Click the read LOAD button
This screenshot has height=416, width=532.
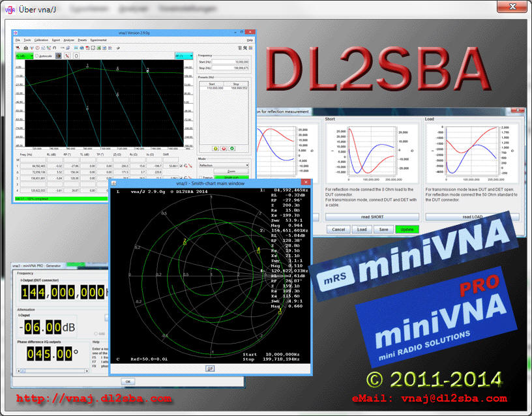472,217
